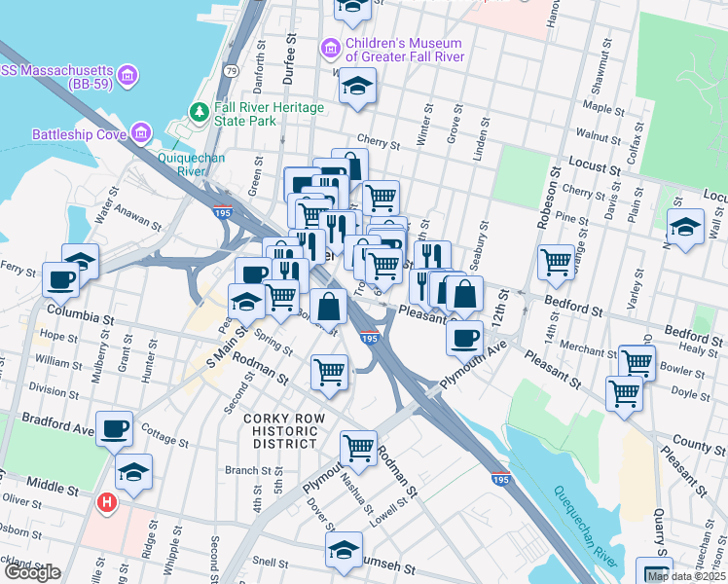The width and height of the screenshot is (728, 584).
Task: Click the Corky Row Historic District label
Action: pyautogui.click(x=281, y=430)
